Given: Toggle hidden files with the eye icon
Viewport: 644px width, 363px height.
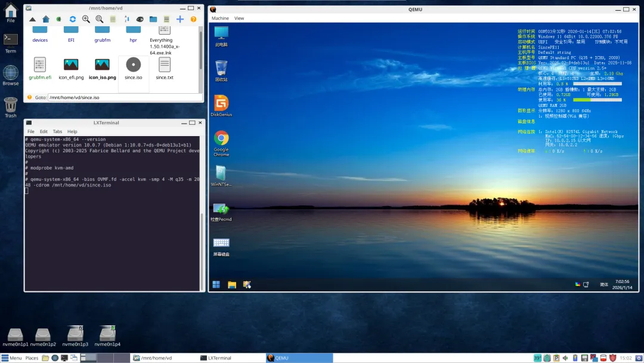Looking at the screenshot, I should click(140, 19).
